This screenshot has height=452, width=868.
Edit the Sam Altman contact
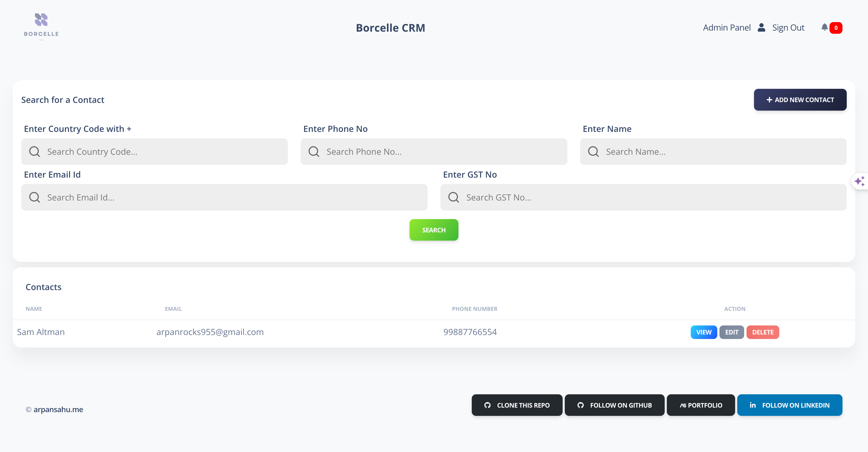[x=732, y=332]
